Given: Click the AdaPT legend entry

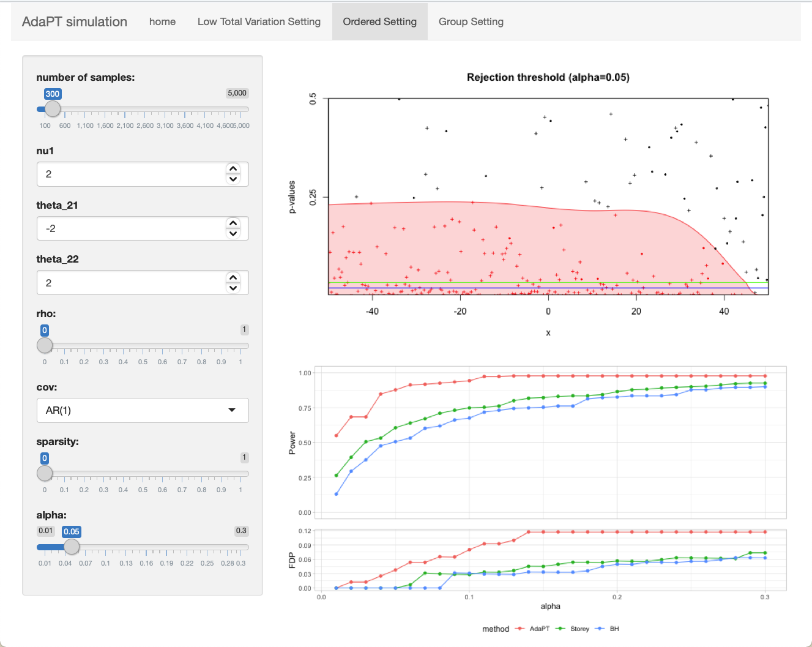Looking at the screenshot, I should [532, 629].
